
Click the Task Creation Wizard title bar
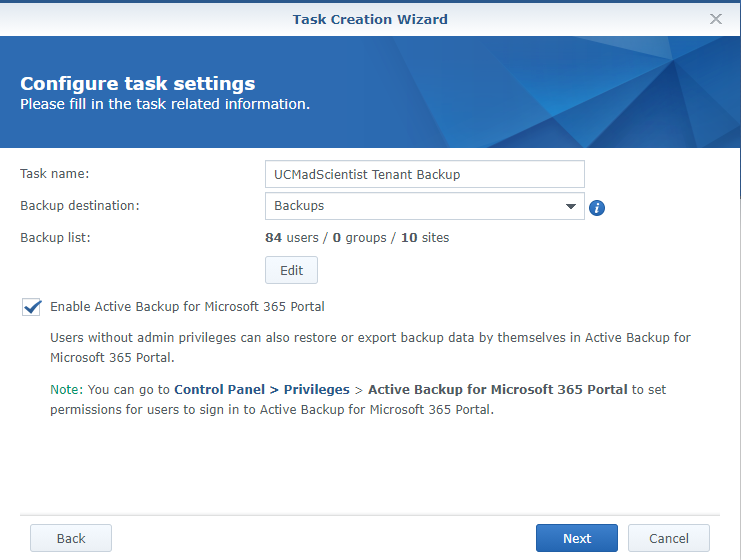pyautogui.click(x=370, y=19)
